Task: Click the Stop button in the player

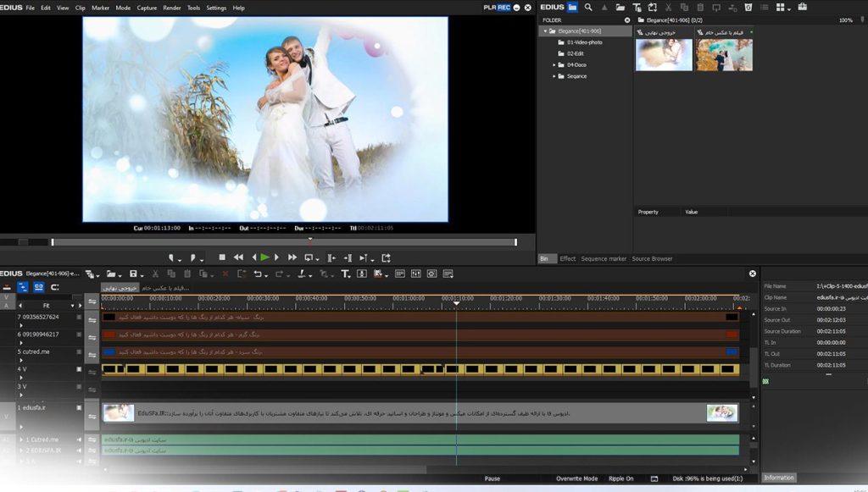Action: click(222, 257)
